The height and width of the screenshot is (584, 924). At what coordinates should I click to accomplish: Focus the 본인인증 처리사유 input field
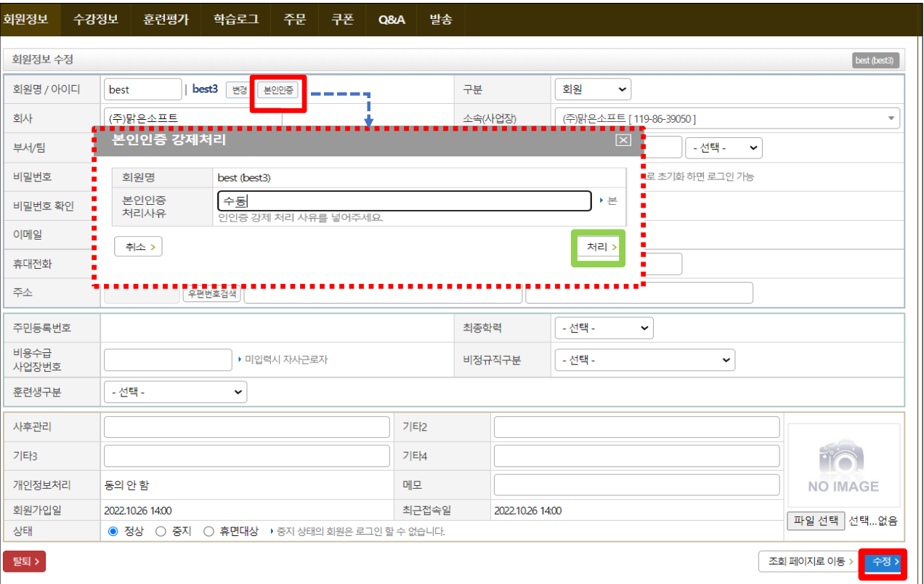click(x=404, y=201)
